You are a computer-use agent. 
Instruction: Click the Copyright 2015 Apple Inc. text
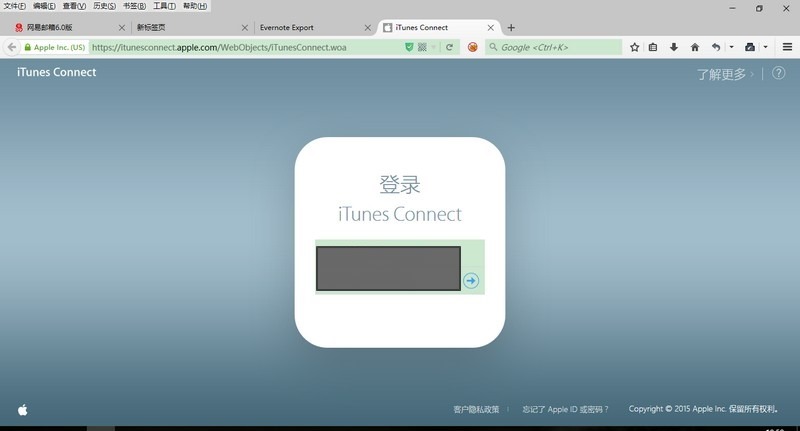coord(703,409)
